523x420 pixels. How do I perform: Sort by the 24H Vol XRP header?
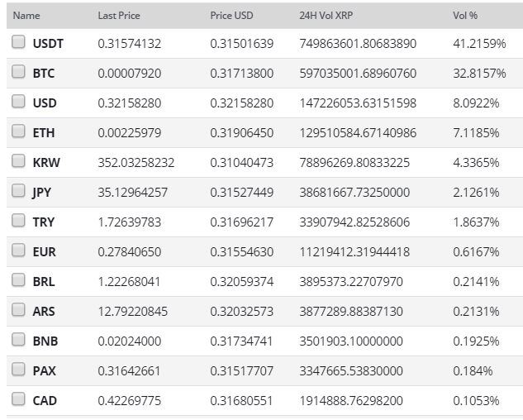(x=326, y=16)
